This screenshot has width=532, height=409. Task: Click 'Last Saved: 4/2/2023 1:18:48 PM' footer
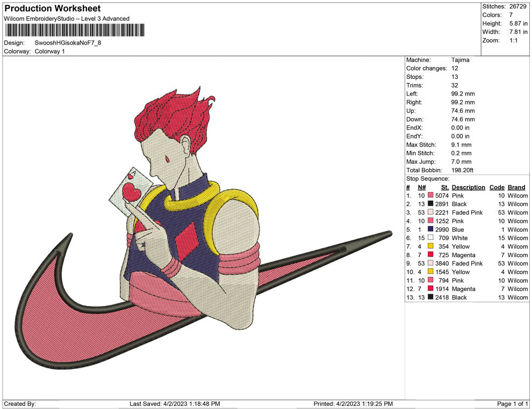point(175,404)
